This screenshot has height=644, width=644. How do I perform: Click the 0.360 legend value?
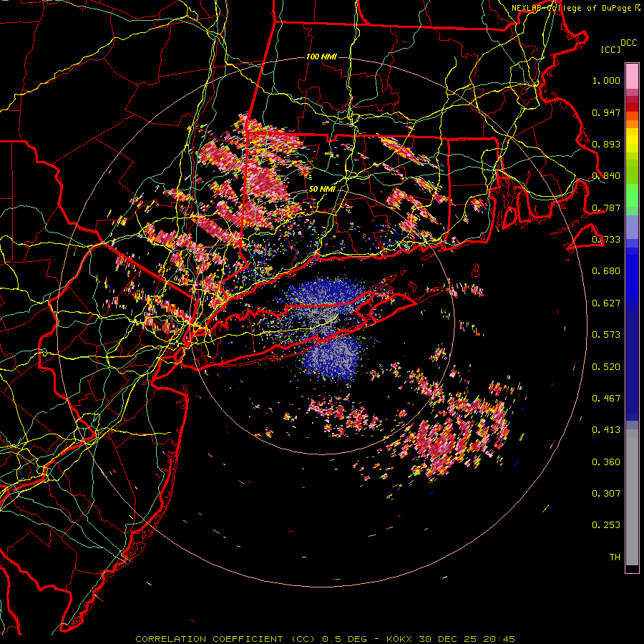(606, 462)
